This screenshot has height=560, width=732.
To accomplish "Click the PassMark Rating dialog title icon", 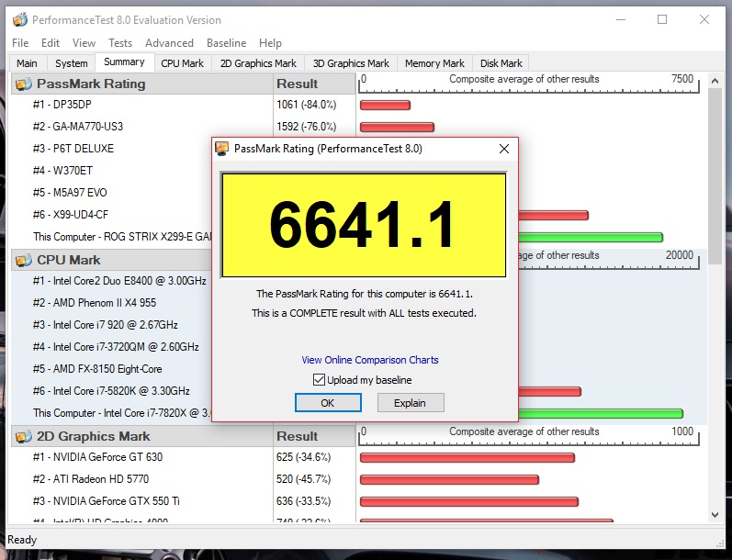I will (222, 149).
